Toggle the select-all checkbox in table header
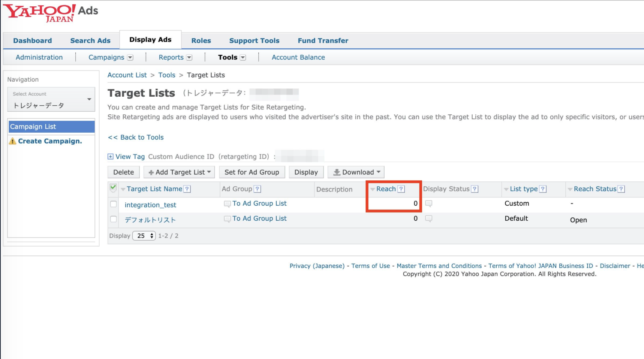The height and width of the screenshot is (359, 644). (x=113, y=188)
